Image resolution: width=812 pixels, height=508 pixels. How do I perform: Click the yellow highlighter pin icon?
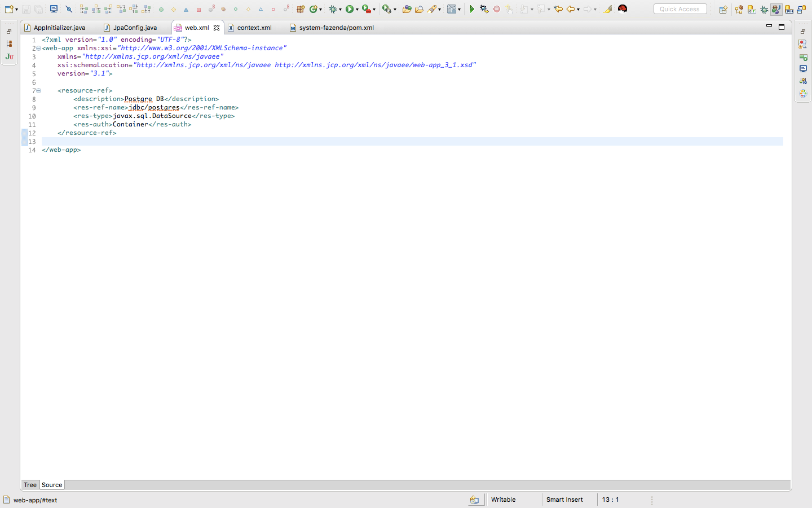(608, 9)
